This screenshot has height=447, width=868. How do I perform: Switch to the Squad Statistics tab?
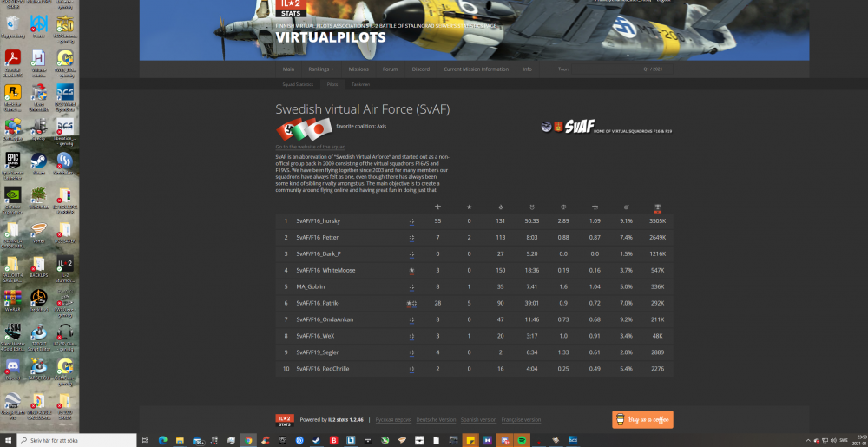coord(298,85)
